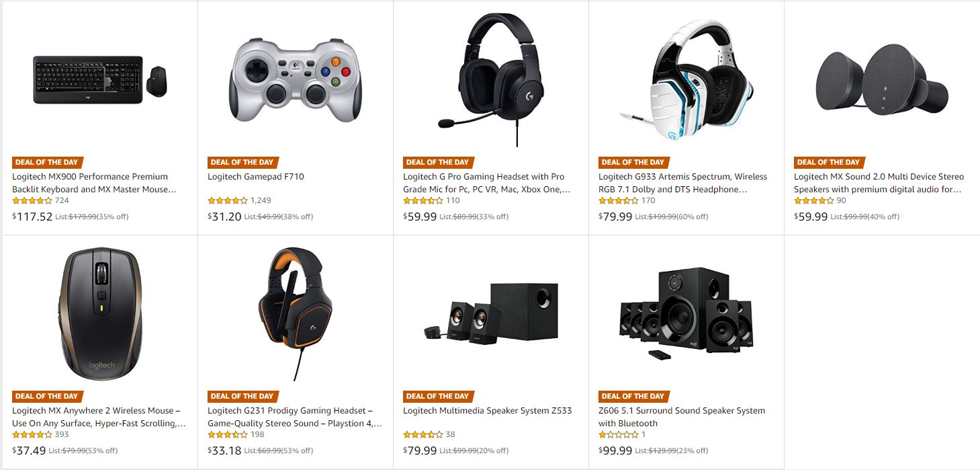Open the Logitech MX900 keyboard and mouse image
Image resolution: width=980 pixels, height=470 pixels.
[100, 79]
